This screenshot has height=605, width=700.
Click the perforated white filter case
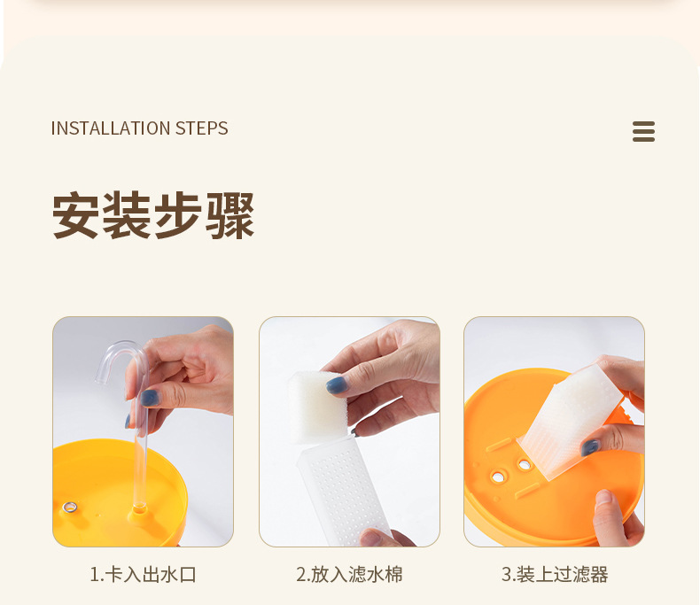(344, 491)
